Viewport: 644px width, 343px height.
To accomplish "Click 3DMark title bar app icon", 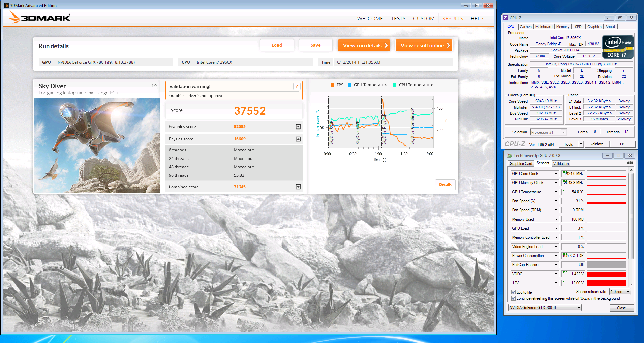I will (x=6, y=5).
